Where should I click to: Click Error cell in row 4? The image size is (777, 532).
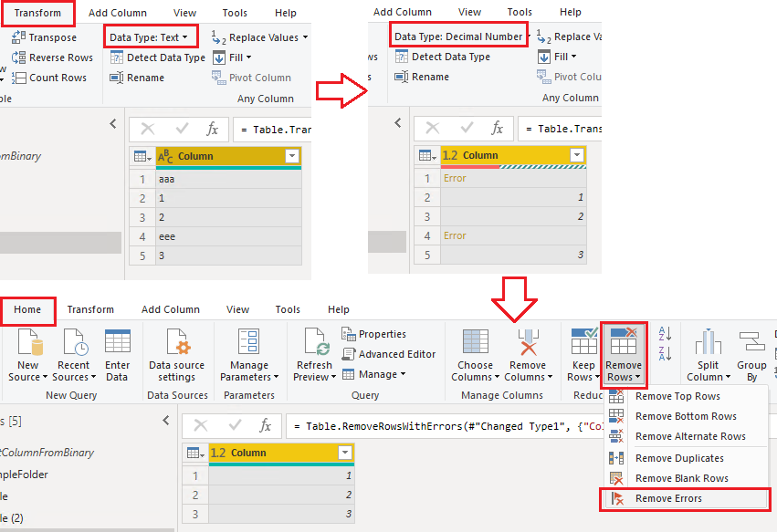click(x=513, y=235)
